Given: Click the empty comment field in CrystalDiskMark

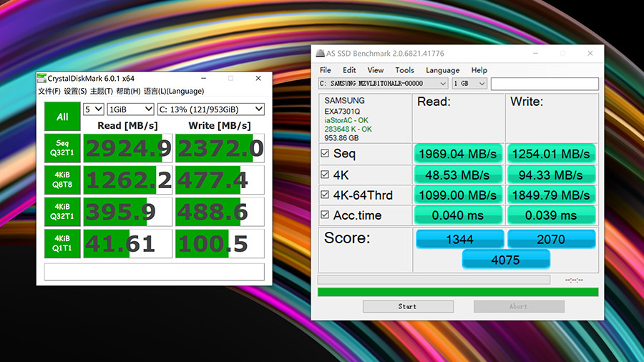Looking at the screenshot, I should tap(155, 272).
